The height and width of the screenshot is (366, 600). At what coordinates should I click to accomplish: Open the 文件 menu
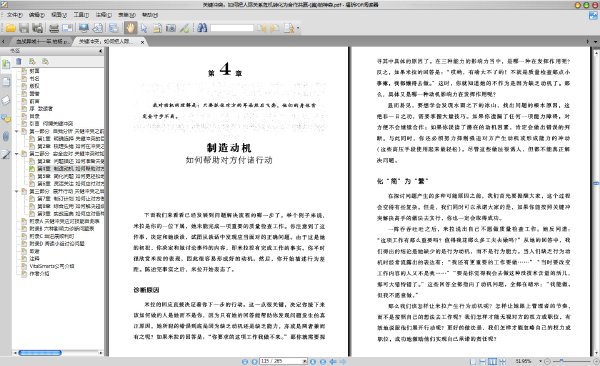coord(14,15)
